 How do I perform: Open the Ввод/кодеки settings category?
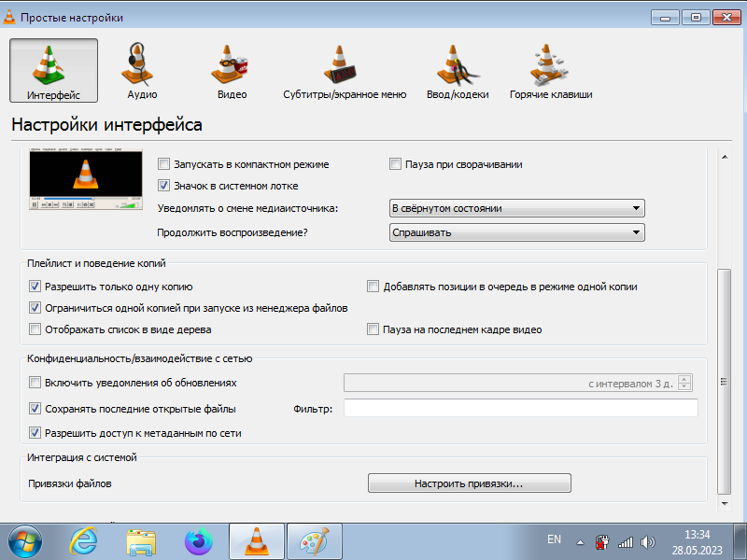click(458, 71)
